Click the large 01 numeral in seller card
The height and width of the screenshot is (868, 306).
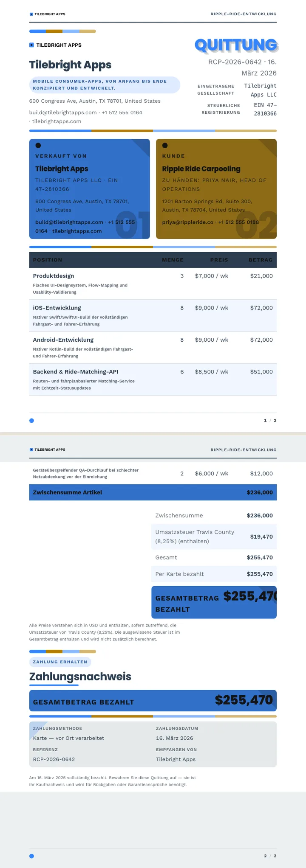coord(132,225)
